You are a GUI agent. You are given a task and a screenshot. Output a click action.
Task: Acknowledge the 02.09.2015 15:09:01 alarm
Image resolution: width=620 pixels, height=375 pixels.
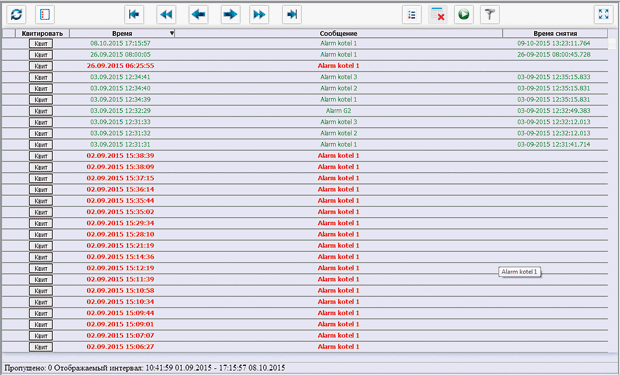coord(41,324)
